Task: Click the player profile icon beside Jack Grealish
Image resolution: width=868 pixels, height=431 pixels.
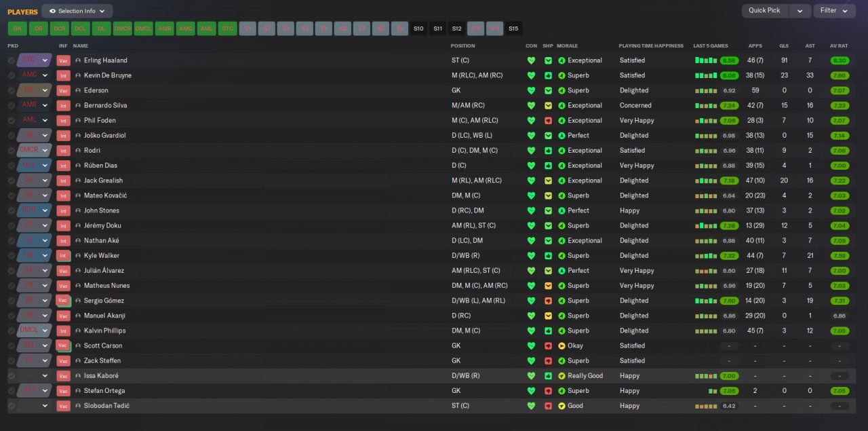Action: click(x=78, y=181)
